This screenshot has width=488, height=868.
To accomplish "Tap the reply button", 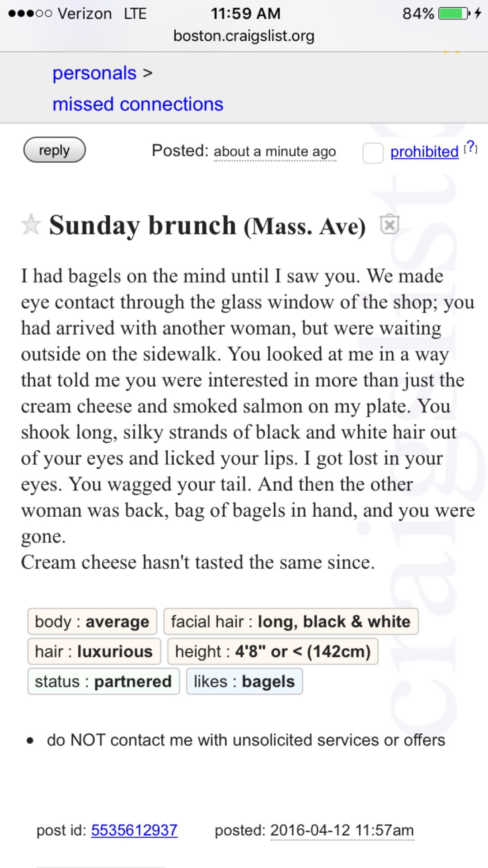I will (x=54, y=150).
